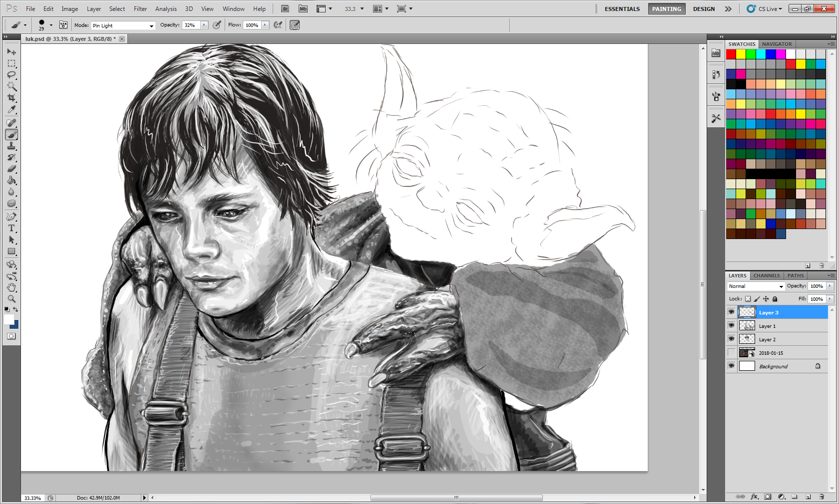Add a layer mask icon
This screenshot has height=504, width=839.
[x=768, y=497]
